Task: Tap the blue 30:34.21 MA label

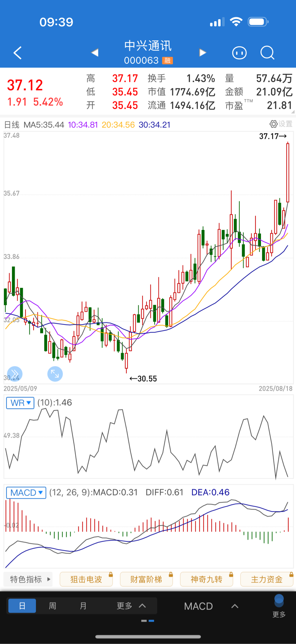Action: 154,125
